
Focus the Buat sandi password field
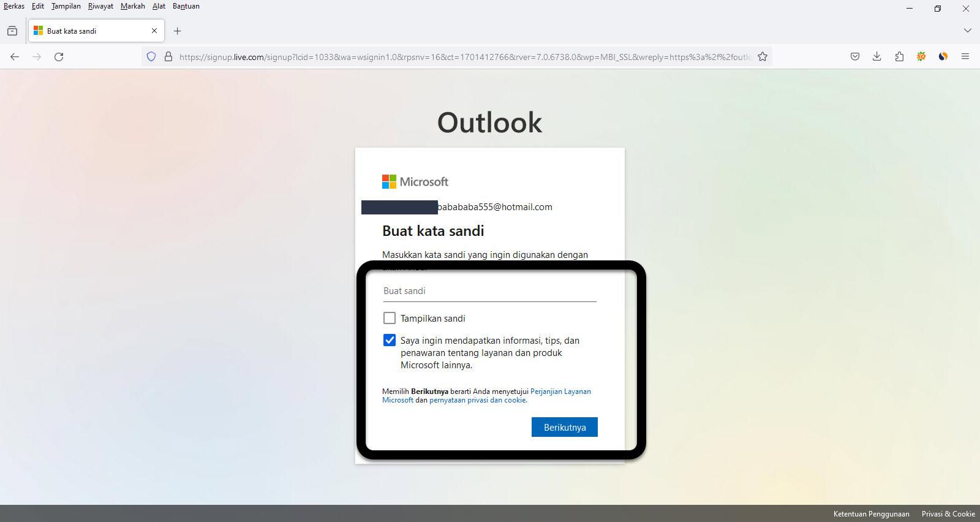point(489,291)
